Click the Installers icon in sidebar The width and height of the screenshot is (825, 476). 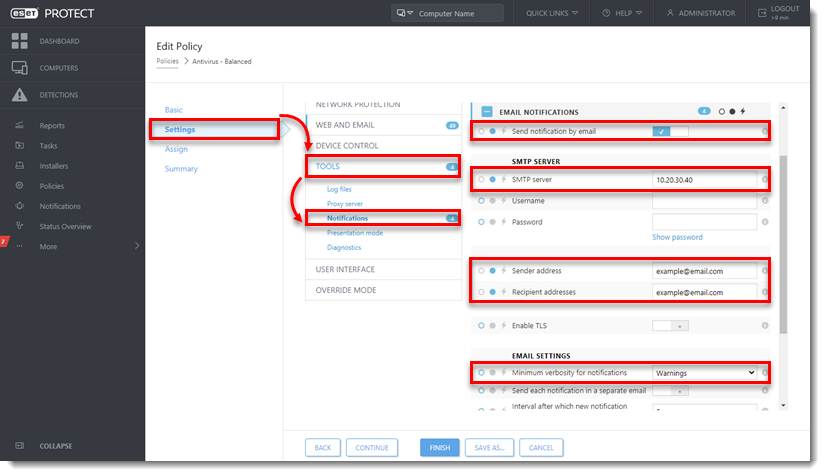coord(19,165)
